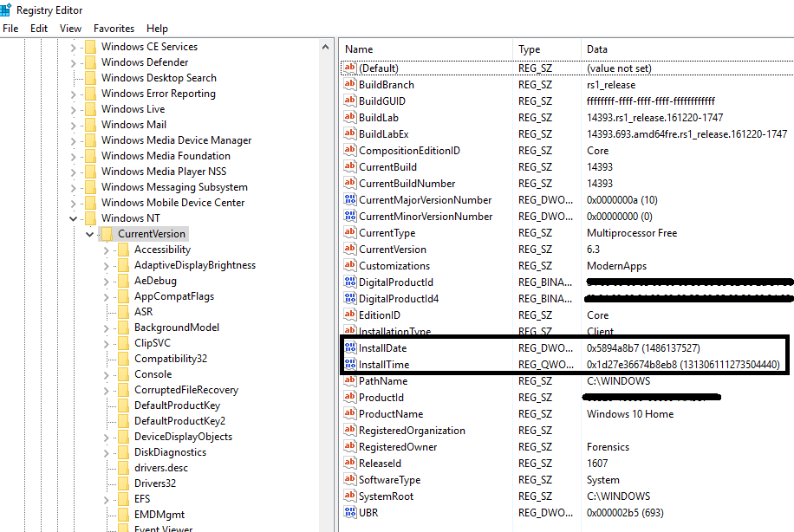Select the DeviceDisplayObjects subkey
The height and width of the screenshot is (532, 794).
click(x=183, y=437)
